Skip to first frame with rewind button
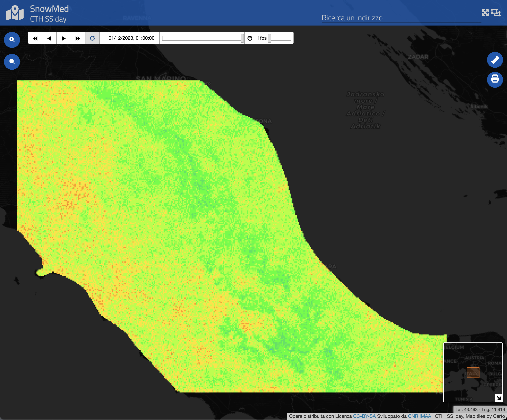The image size is (507, 420). click(x=35, y=38)
